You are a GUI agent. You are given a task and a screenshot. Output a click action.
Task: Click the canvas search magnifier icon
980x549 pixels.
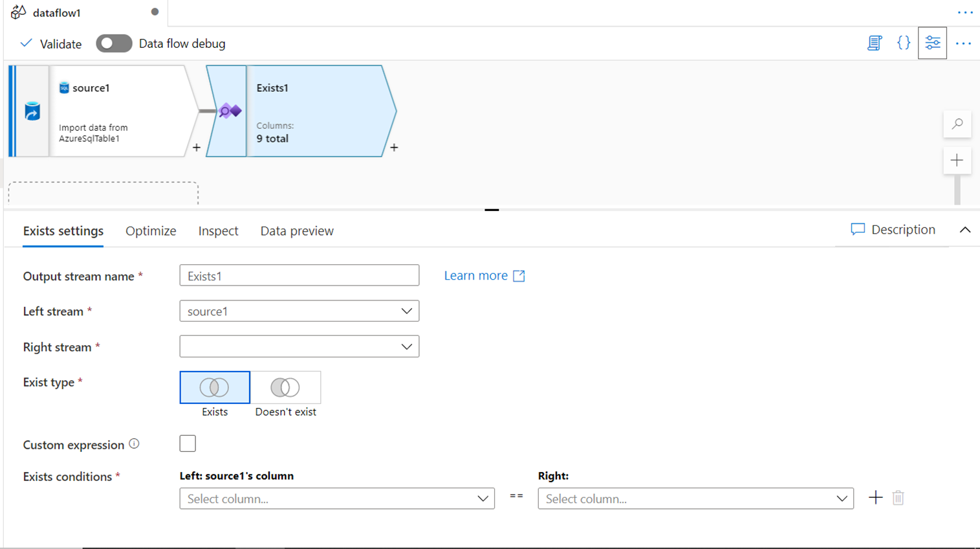tap(957, 124)
